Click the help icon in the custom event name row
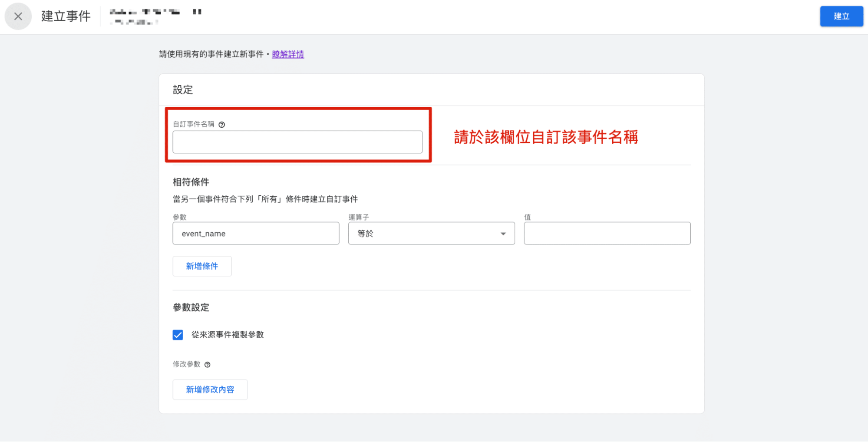 tap(222, 124)
